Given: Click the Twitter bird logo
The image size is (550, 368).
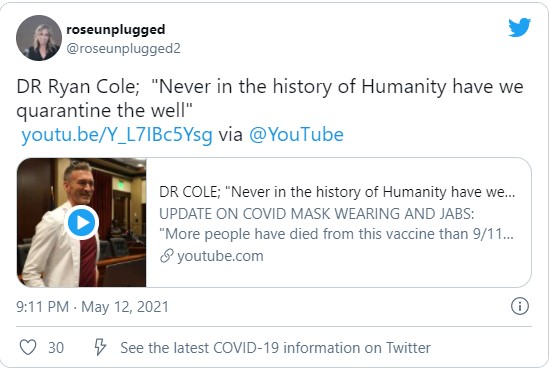Looking at the screenshot, I should point(519,27).
